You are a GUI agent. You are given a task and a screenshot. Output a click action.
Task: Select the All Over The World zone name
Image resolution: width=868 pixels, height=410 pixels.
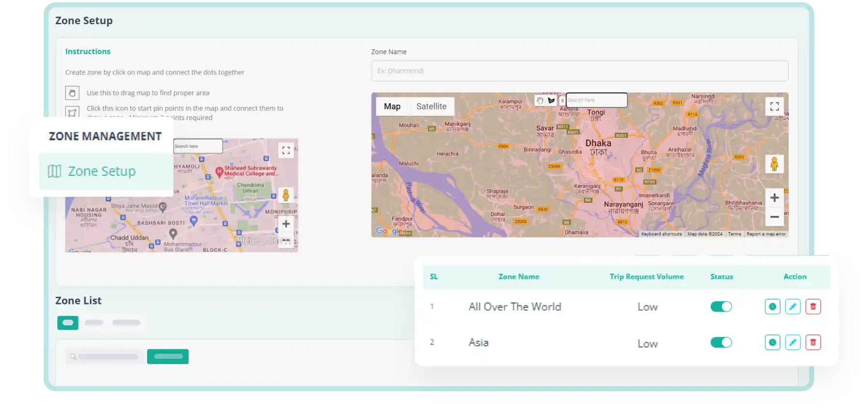(x=515, y=307)
